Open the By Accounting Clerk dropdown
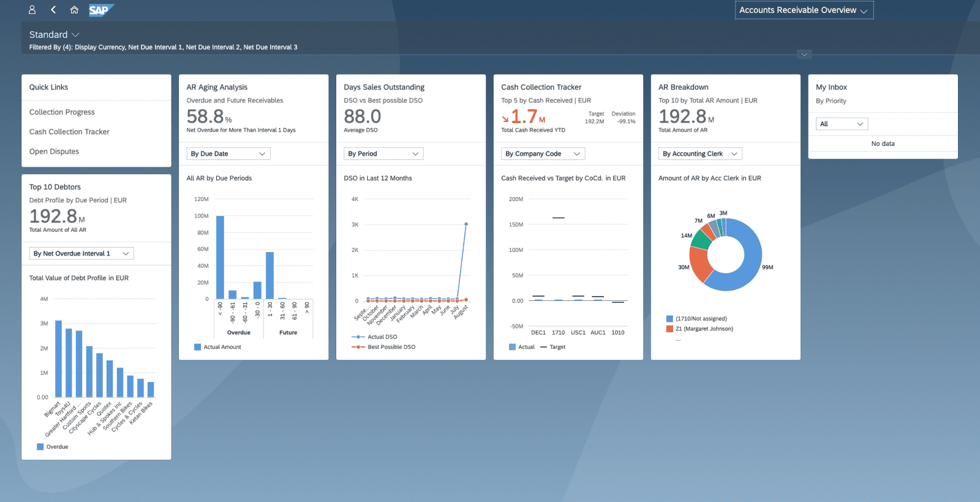Viewport: 980px width, 502px height. click(x=701, y=154)
